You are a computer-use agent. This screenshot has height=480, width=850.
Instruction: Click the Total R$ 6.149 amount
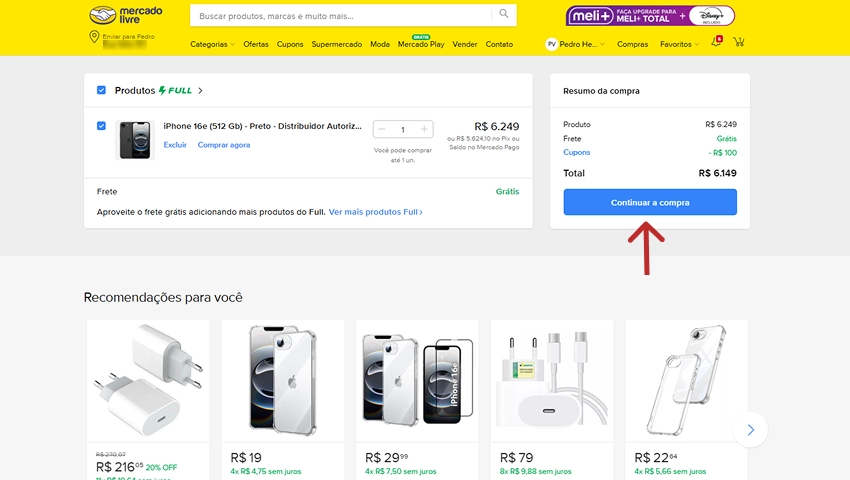pyautogui.click(x=717, y=174)
